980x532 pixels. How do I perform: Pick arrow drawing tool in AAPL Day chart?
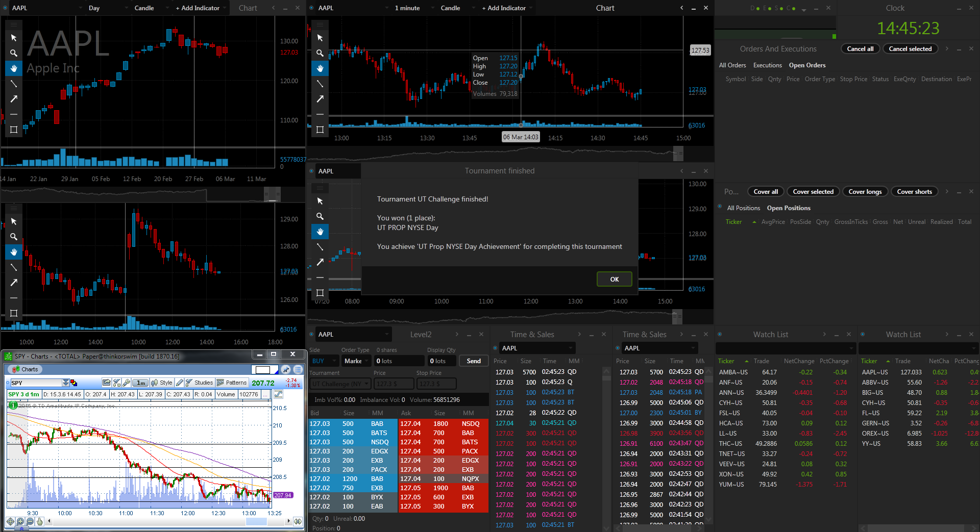pos(14,99)
